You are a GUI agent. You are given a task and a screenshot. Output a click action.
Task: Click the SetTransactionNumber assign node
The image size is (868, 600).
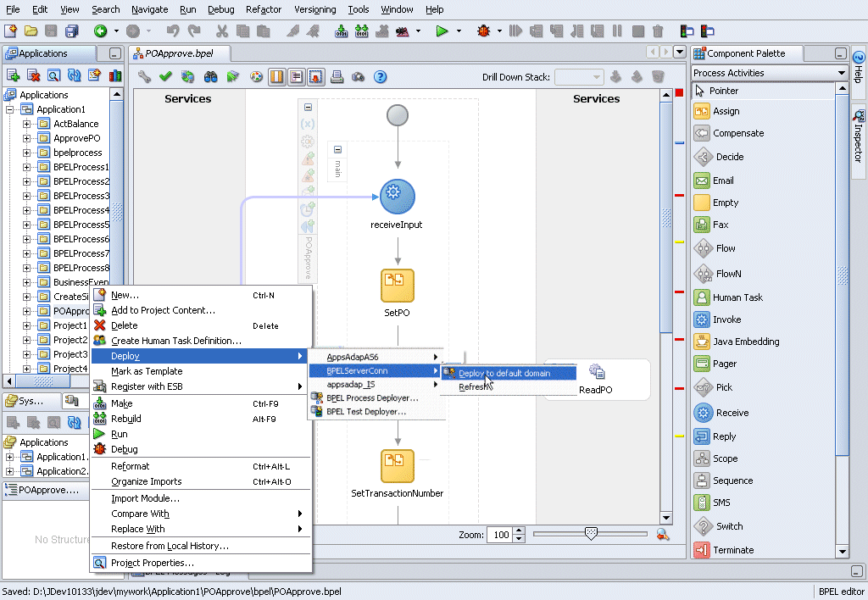[x=397, y=466]
